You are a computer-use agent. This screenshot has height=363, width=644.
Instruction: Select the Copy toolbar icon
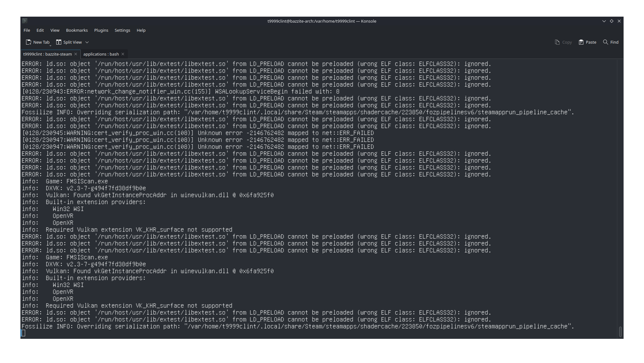557,42
